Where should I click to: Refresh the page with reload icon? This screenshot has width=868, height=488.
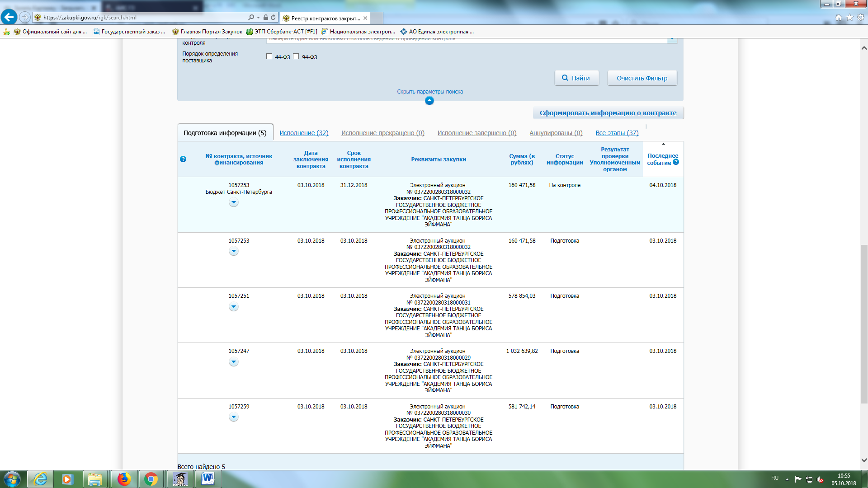273,17
